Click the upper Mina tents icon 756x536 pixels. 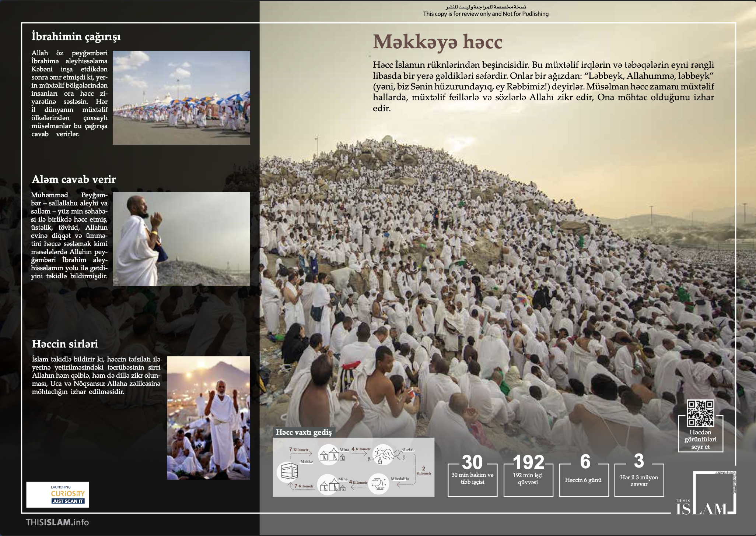tap(330, 455)
